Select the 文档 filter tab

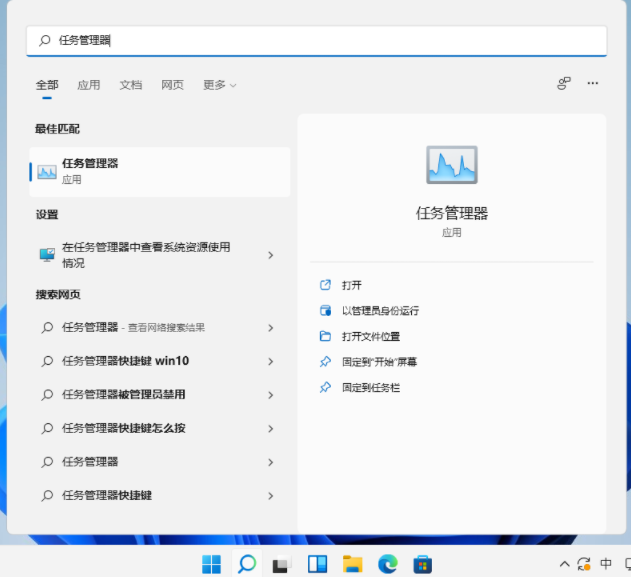click(131, 85)
